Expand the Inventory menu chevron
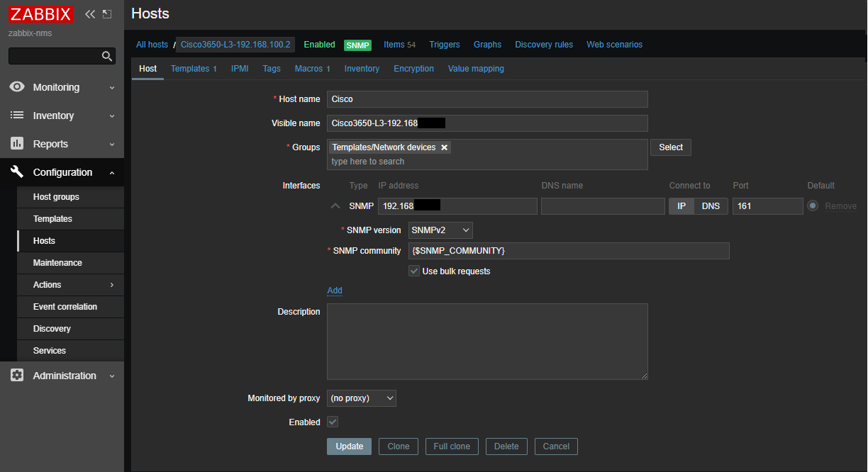This screenshot has width=868, height=472. click(x=112, y=116)
